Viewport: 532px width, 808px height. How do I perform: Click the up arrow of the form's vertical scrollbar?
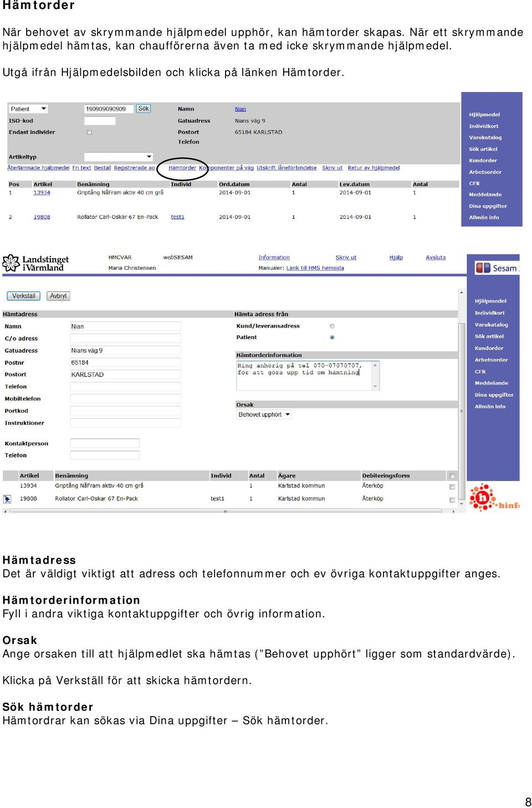pos(461,292)
